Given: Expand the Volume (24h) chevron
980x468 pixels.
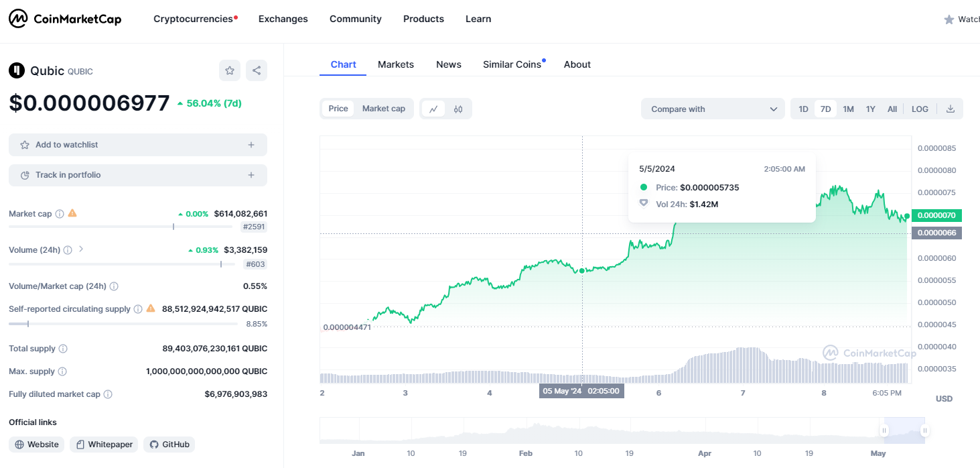Looking at the screenshot, I should [81, 249].
